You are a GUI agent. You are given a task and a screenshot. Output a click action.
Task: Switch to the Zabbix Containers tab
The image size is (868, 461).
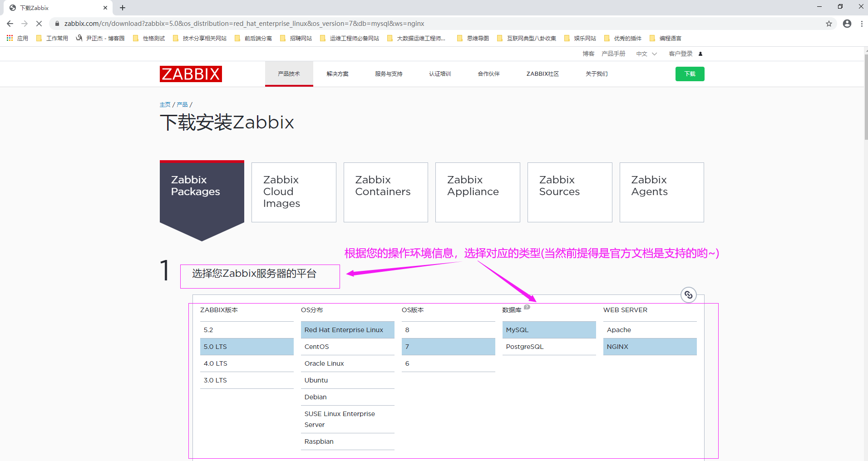(x=385, y=192)
